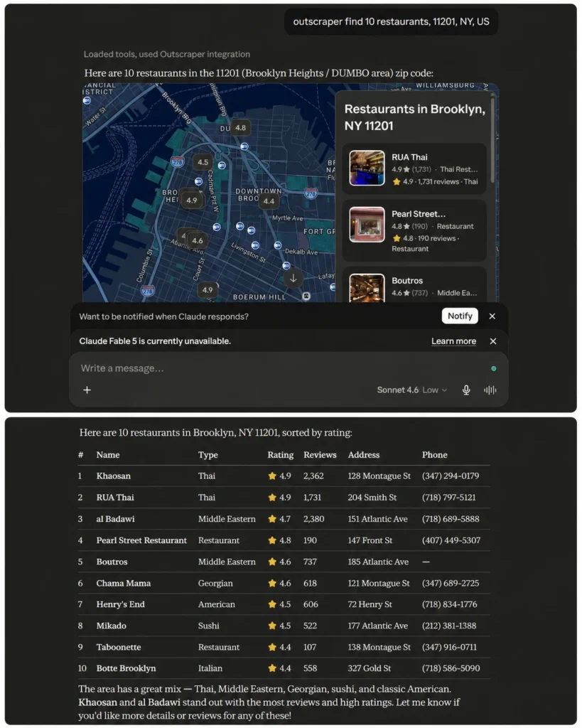Click the Rating column header
582x728 pixels.
click(x=280, y=455)
